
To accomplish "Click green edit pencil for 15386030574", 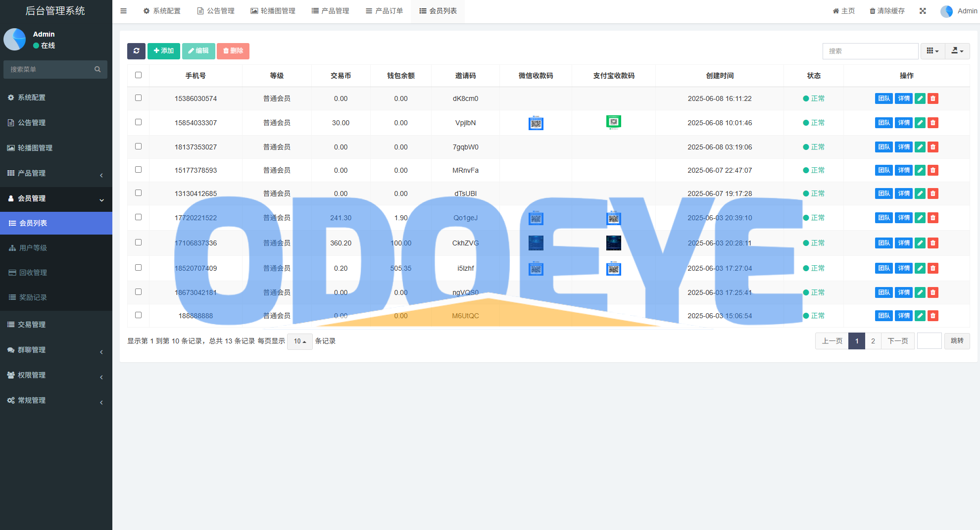I will 920,98.
